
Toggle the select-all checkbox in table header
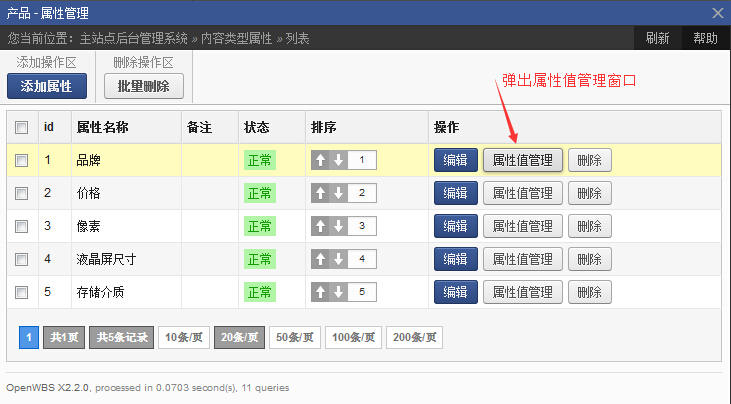(x=22, y=128)
